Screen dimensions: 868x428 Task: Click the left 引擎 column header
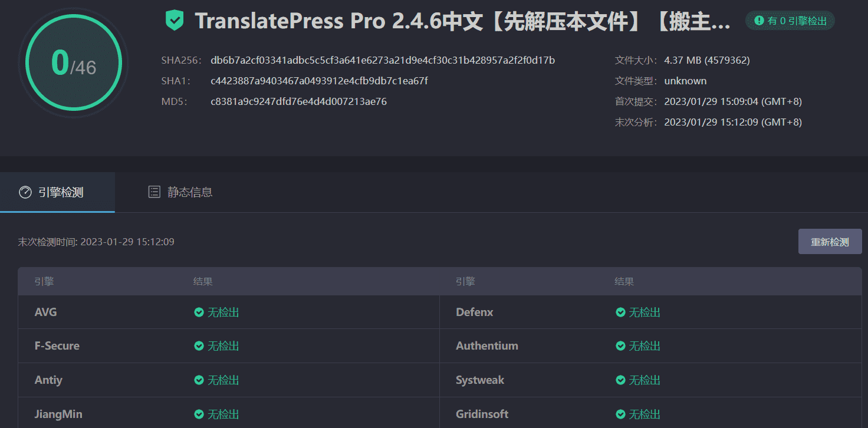pyautogui.click(x=44, y=282)
